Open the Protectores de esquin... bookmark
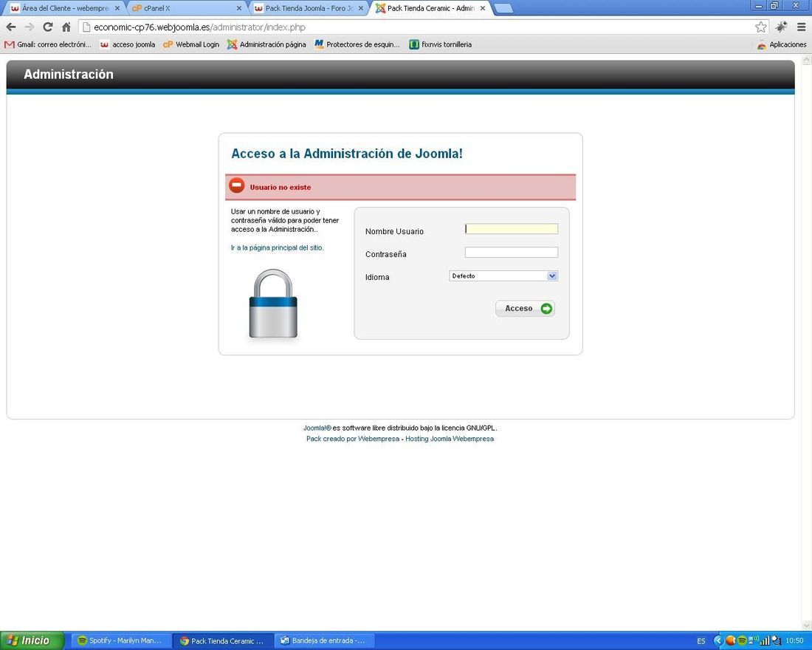 (357, 44)
